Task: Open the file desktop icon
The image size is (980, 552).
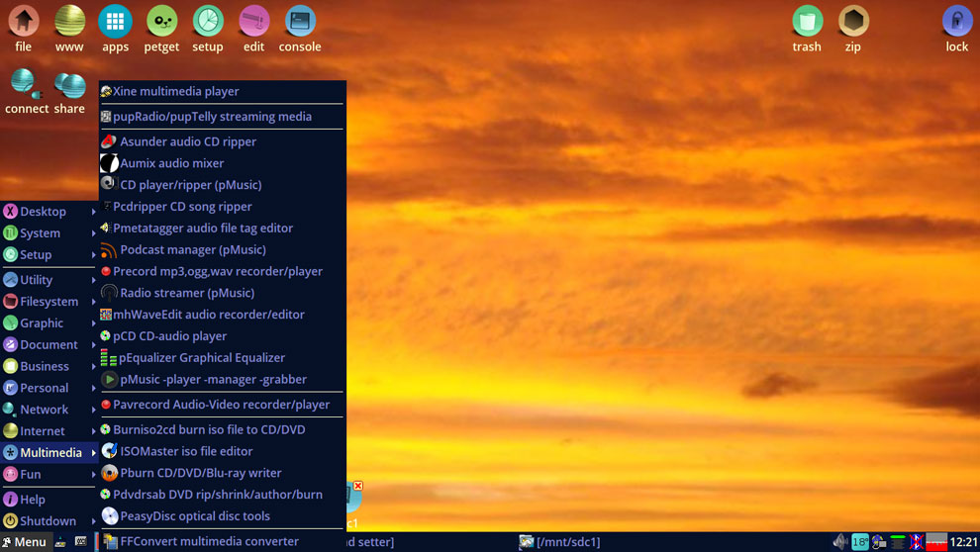Action: 23,29
